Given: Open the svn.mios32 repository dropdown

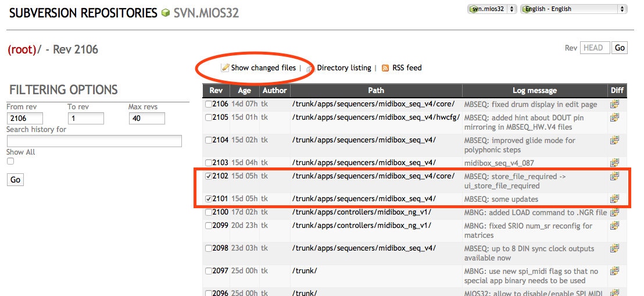Looking at the screenshot, I should (493, 9).
